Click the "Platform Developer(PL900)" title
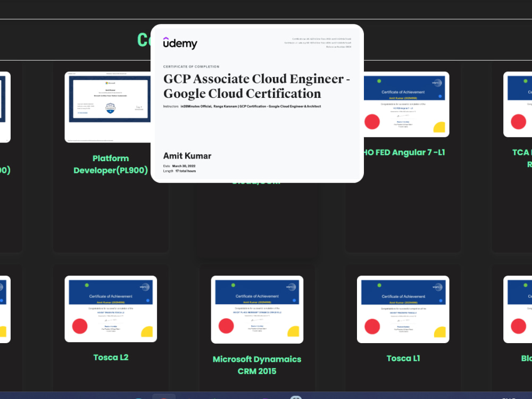The width and height of the screenshot is (532, 399). click(x=111, y=164)
